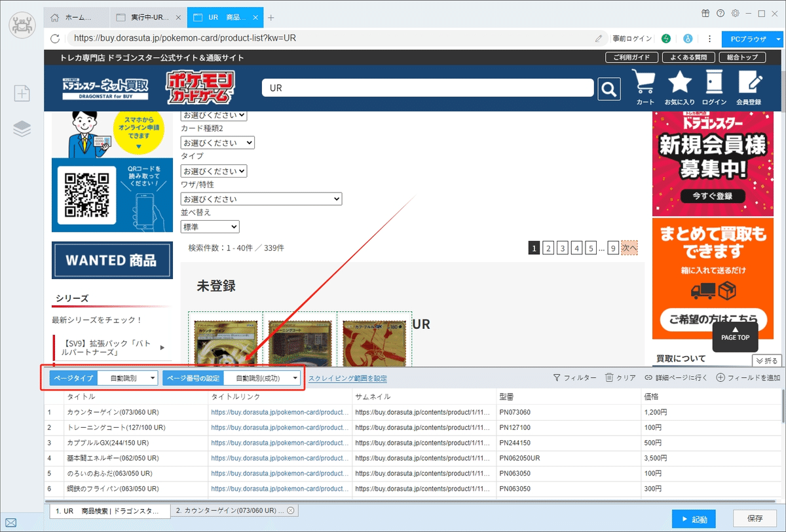Click the 次へ next page link
The image size is (786, 532).
[629, 248]
